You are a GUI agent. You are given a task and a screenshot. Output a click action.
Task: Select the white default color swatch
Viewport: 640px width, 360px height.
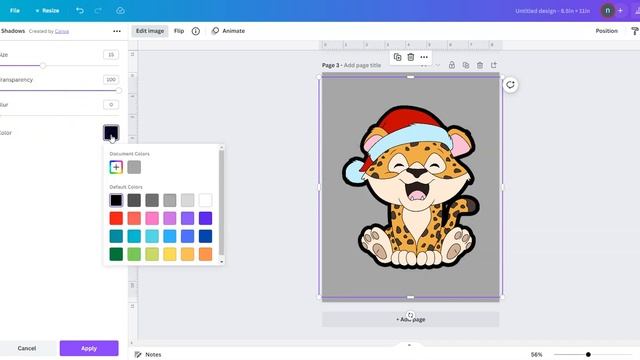[x=206, y=200]
